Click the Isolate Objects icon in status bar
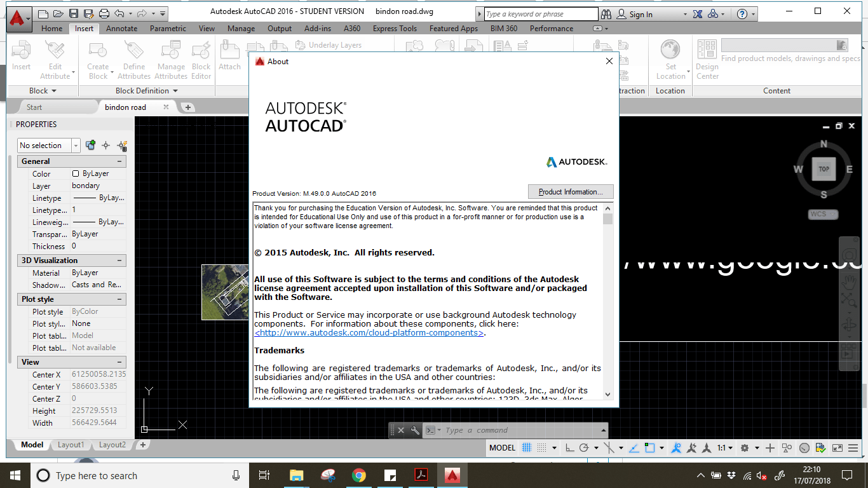The image size is (868, 488). pos(787,447)
